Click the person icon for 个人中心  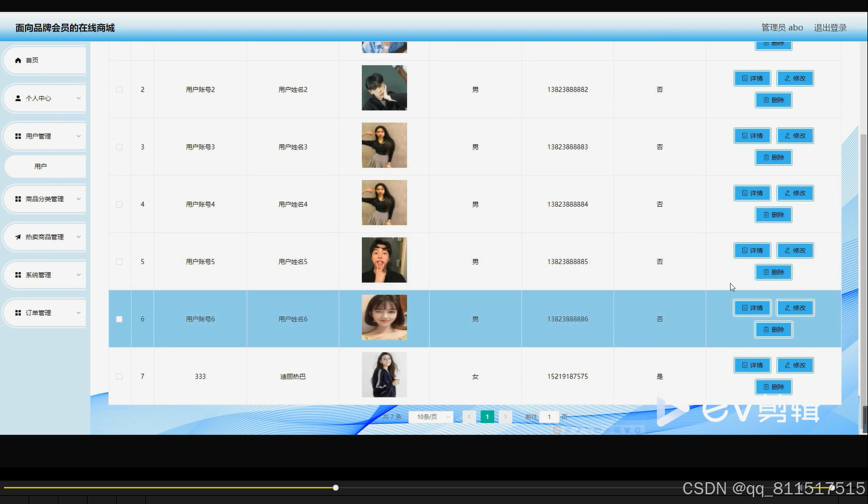(x=18, y=99)
